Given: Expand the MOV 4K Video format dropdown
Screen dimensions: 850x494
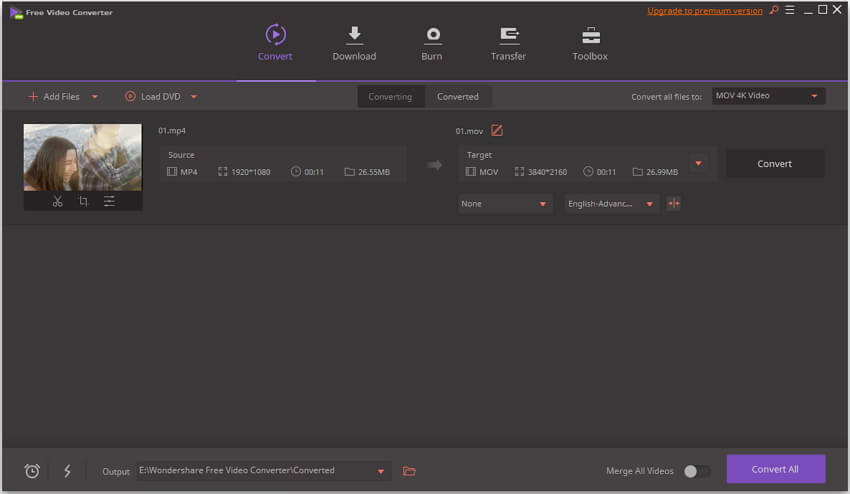Looking at the screenshot, I should click(768, 96).
